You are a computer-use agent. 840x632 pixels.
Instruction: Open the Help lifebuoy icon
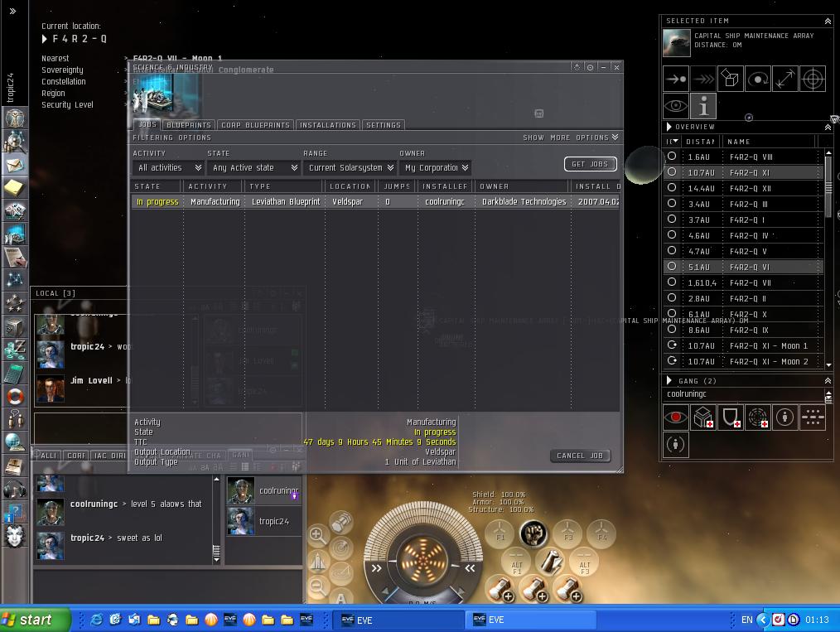14,396
